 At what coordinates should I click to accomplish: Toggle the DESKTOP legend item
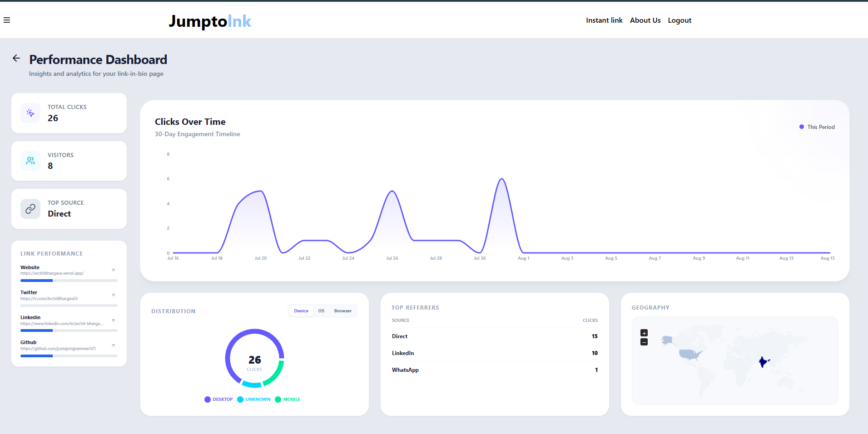tap(218, 399)
